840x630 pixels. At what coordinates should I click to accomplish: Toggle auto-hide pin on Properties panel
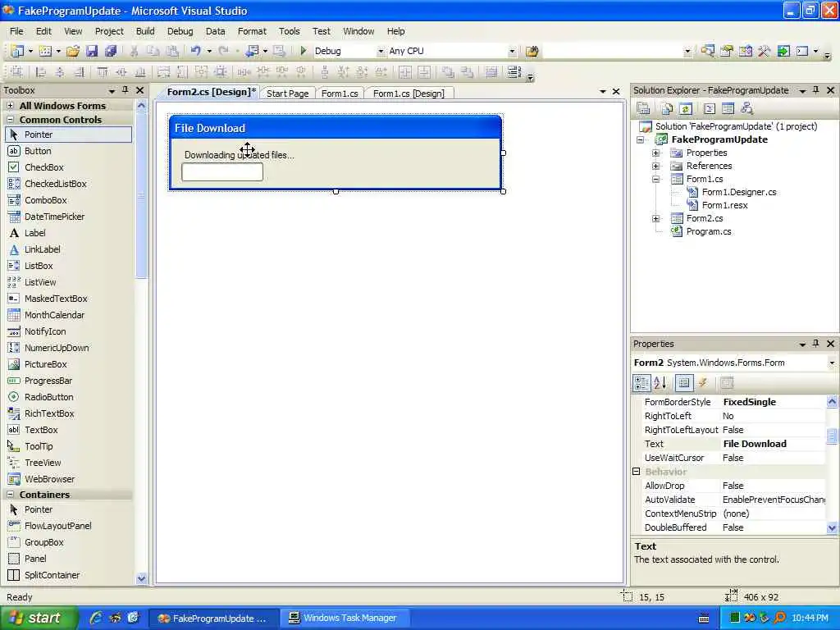click(x=816, y=344)
